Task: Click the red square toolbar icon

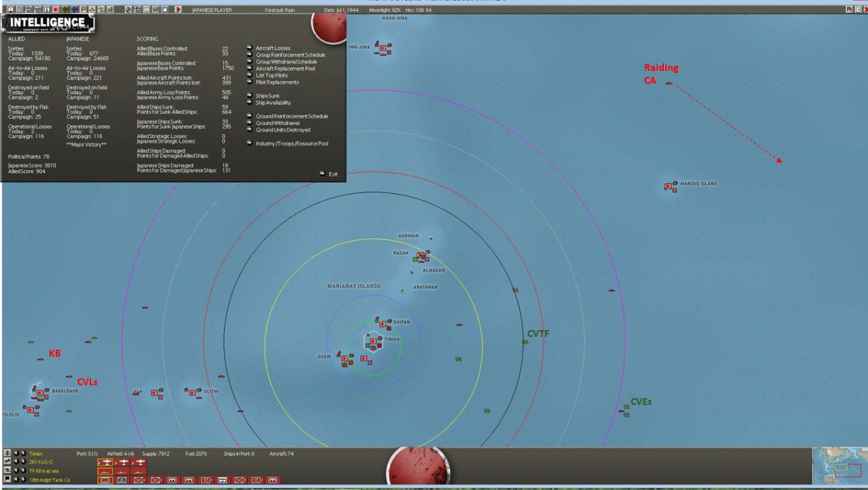Action: [x=56, y=9]
